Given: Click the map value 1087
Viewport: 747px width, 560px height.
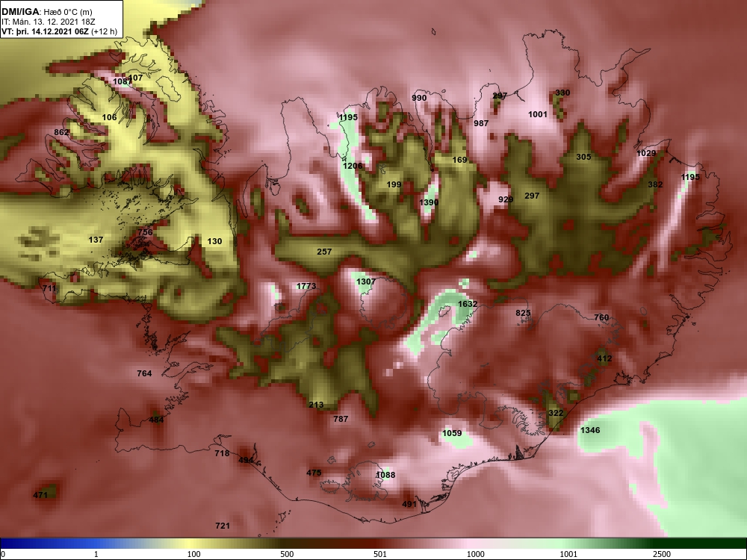Looking at the screenshot, I should [x=122, y=81].
